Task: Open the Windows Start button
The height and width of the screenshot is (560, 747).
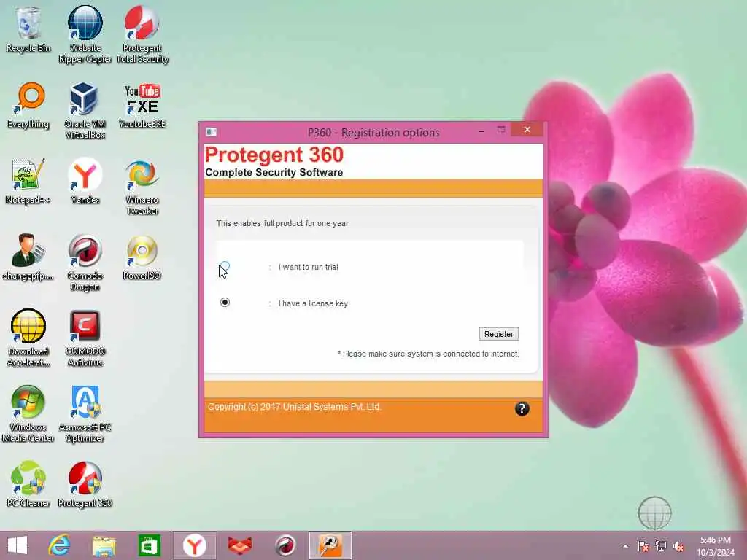Action: pos(18,545)
